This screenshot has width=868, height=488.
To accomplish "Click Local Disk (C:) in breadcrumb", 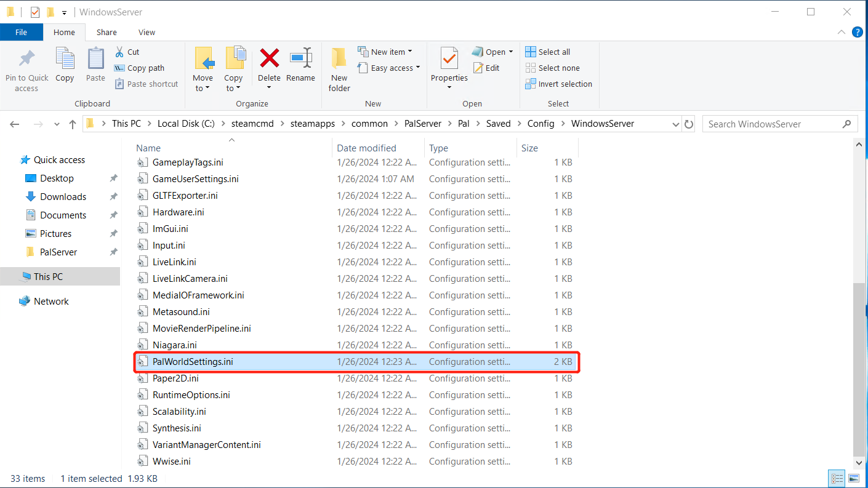I will (x=186, y=124).
